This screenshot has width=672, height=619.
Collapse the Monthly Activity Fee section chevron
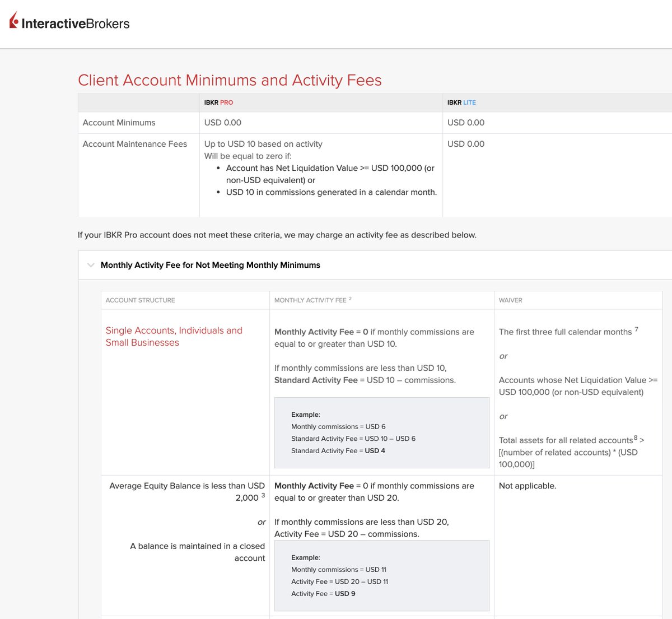point(91,265)
